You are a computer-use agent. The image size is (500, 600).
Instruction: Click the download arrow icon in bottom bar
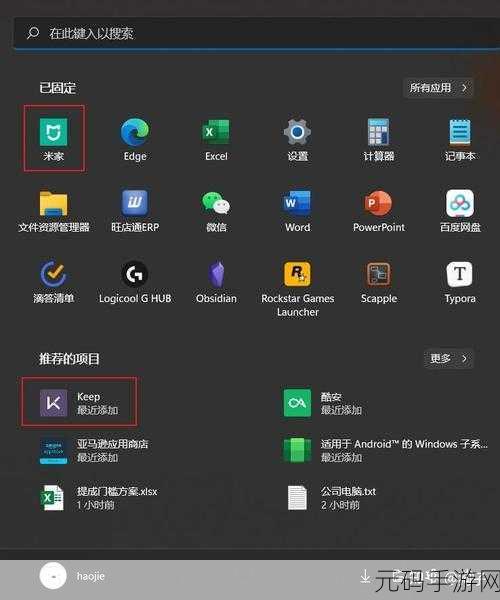(x=365, y=576)
